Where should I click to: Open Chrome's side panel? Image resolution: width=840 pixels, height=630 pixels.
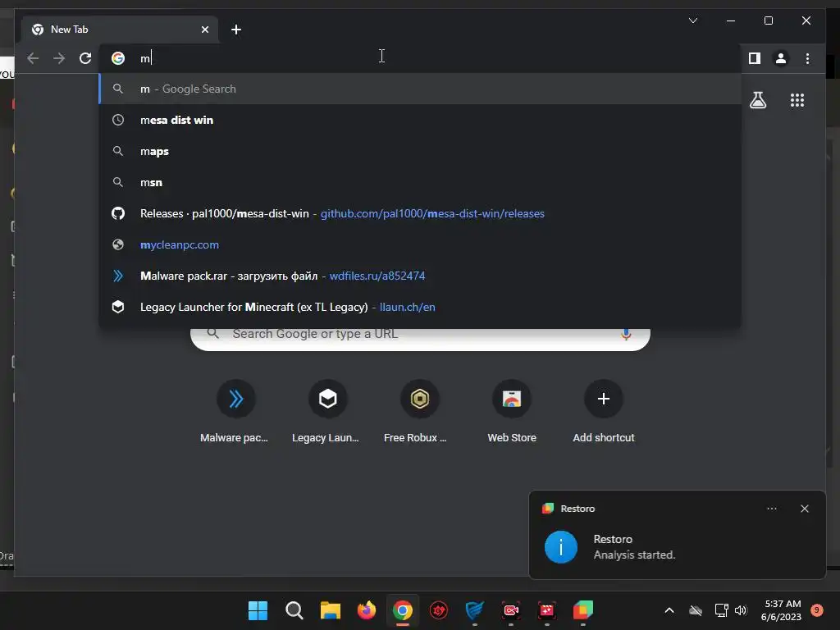pyautogui.click(x=755, y=58)
